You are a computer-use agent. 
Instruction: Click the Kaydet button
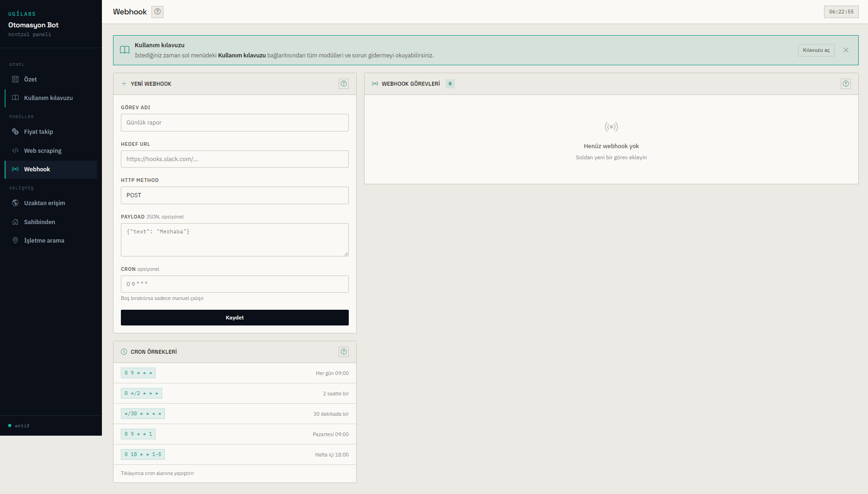(x=235, y=318)
